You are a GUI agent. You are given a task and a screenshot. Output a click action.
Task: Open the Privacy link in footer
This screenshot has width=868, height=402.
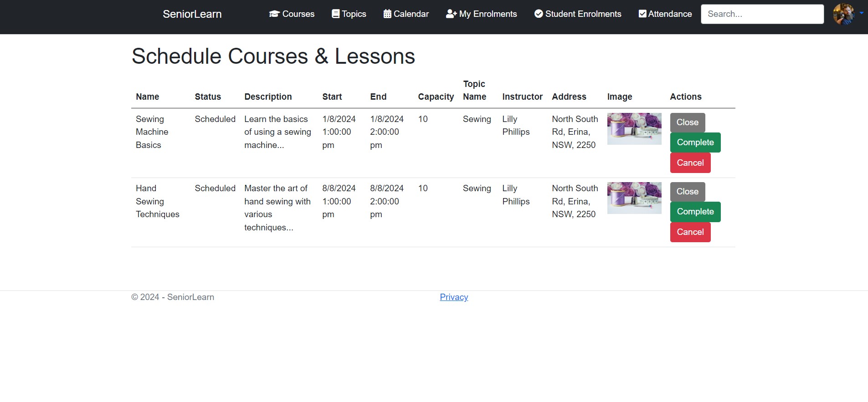click(454, 297)
